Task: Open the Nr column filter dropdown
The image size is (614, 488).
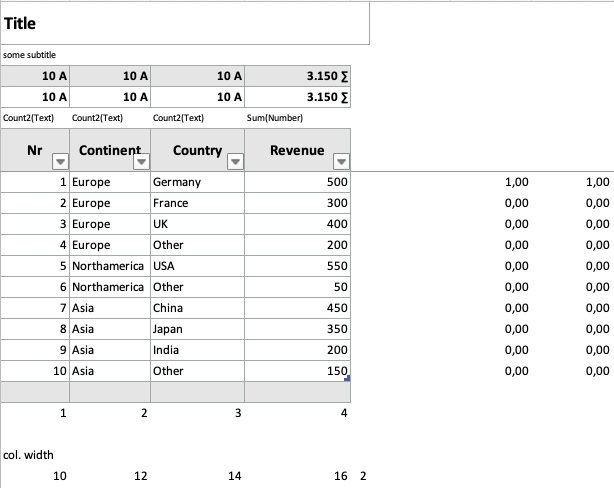Action: [60, 162]
